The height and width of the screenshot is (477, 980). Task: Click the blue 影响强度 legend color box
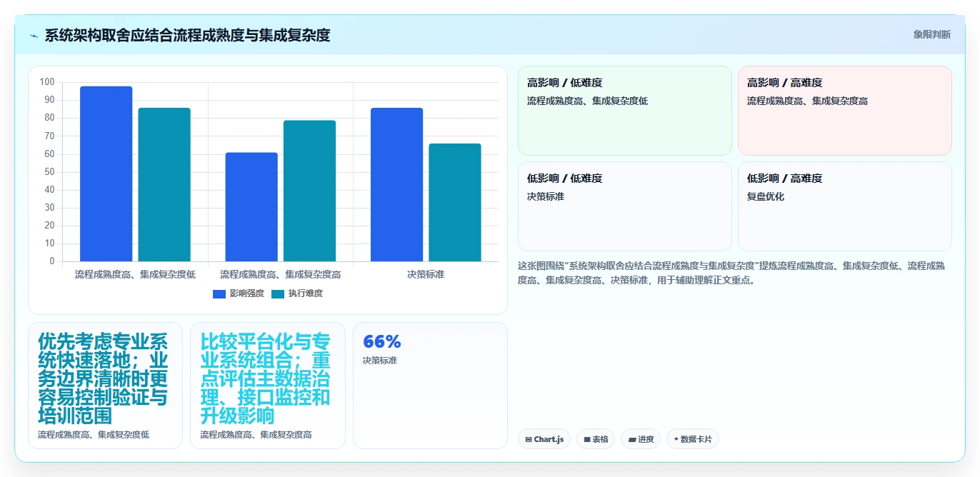(219, 294)
